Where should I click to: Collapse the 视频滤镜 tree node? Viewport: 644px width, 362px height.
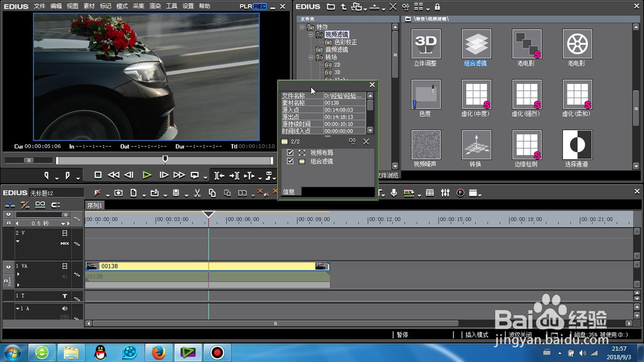click(x=311, y=35)
